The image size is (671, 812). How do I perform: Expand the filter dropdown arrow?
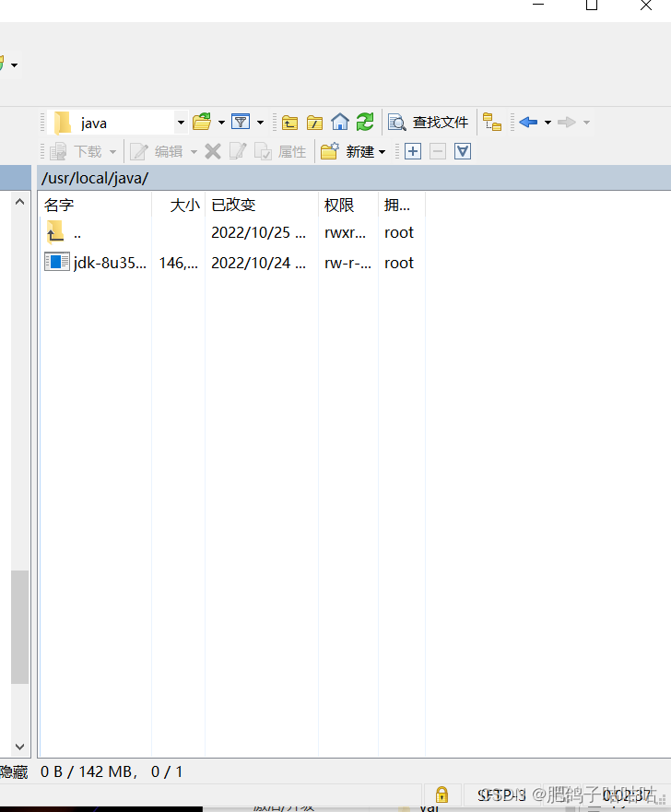261,123
